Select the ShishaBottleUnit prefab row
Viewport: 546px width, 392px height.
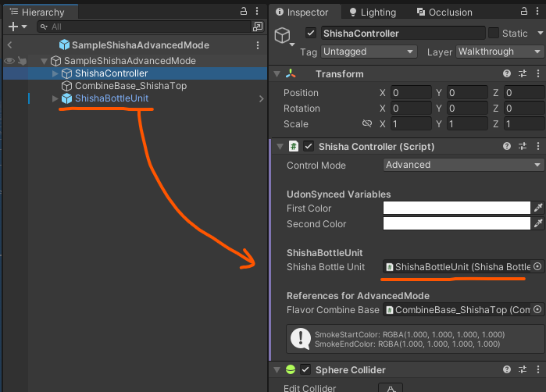tap(135, 98)
